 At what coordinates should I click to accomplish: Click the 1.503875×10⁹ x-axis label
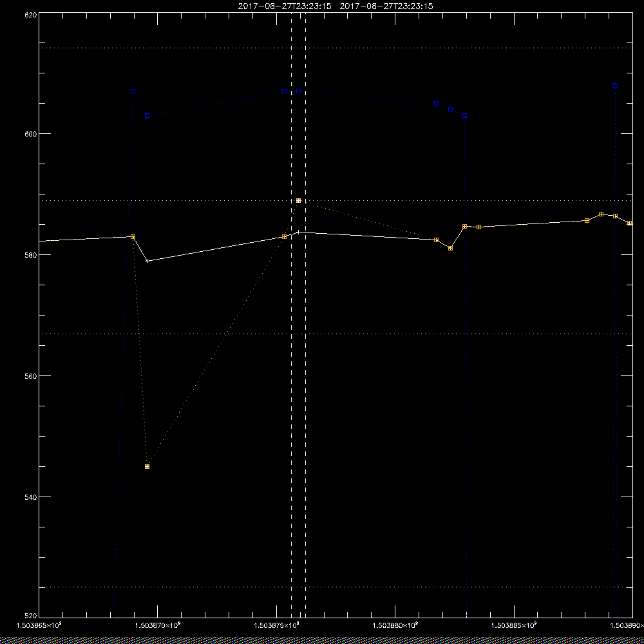[276, 625]
